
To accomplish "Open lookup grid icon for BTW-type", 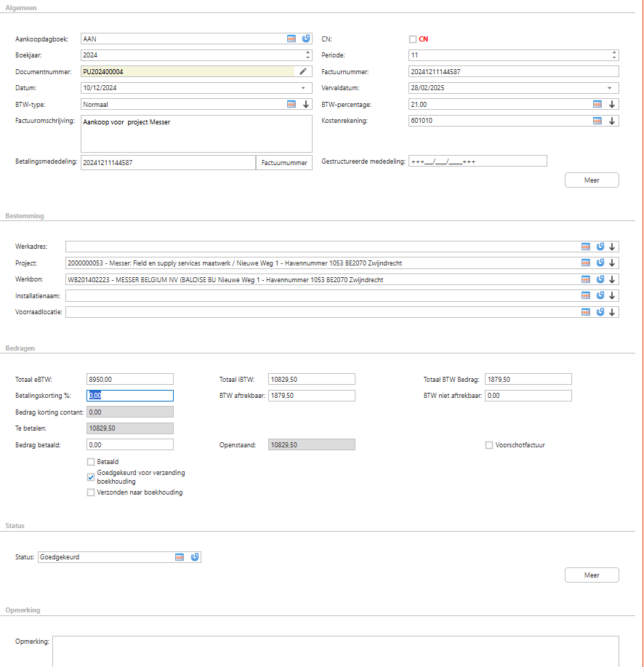I will coord(291,104).
